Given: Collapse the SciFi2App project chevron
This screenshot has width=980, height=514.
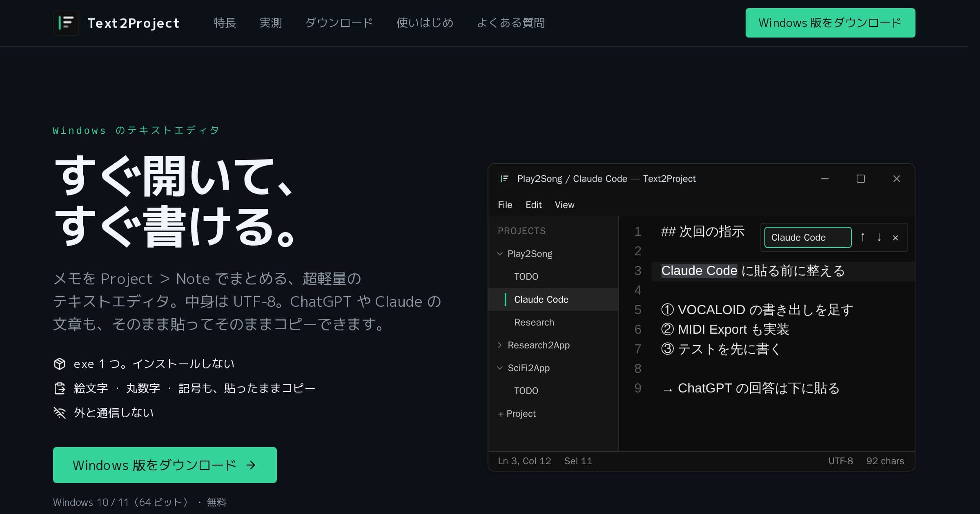Looking at the screenshot, I should pyautogui.click(x=500, y=368).
